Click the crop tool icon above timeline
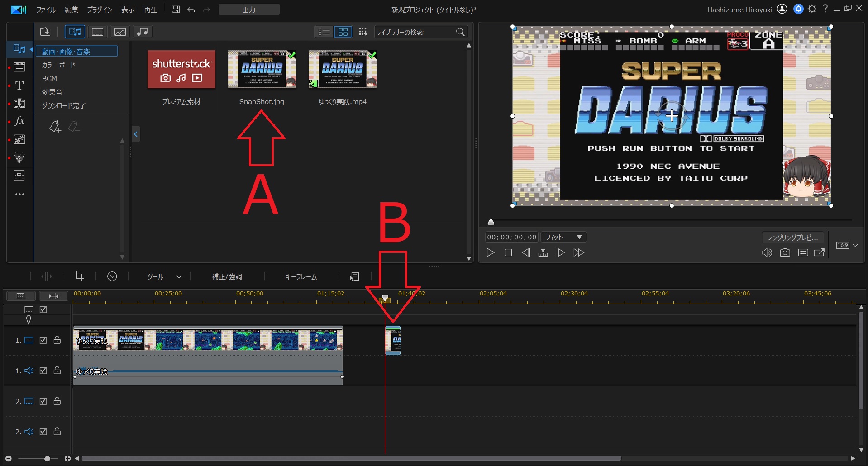Screen dimensions: 868x466 click(79, 276)
